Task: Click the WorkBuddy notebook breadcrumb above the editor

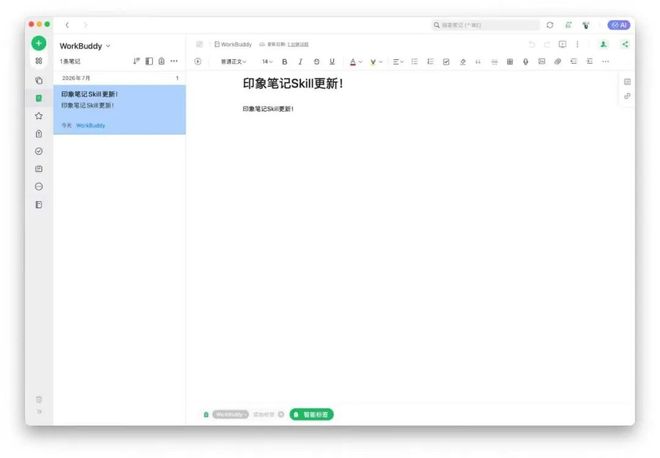Action: point(233,44)
